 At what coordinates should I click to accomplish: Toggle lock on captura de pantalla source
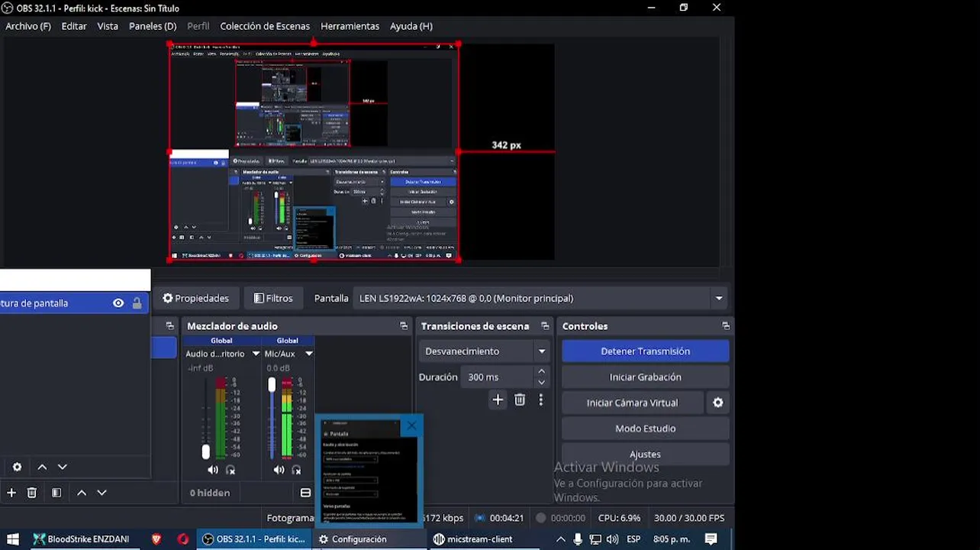pyautogui.click(x=137, y=303)
